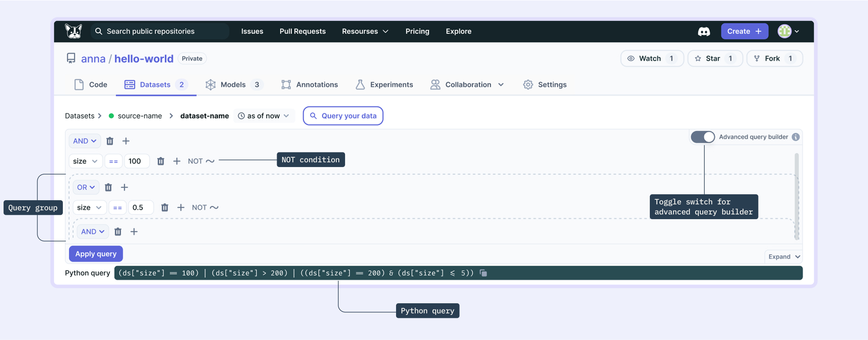Open the Discord icon link
The width and height of the screenshot is (868, 340).
point(704,31)
